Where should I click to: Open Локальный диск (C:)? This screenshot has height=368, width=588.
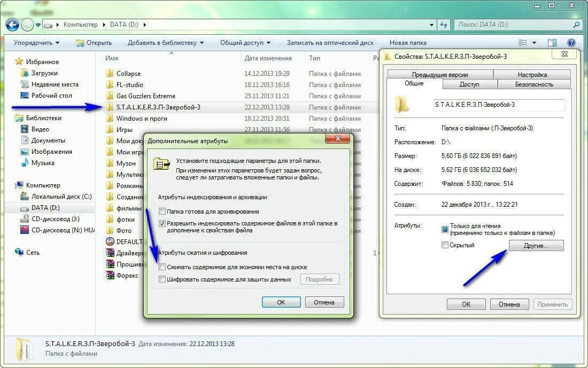[61, 197]
